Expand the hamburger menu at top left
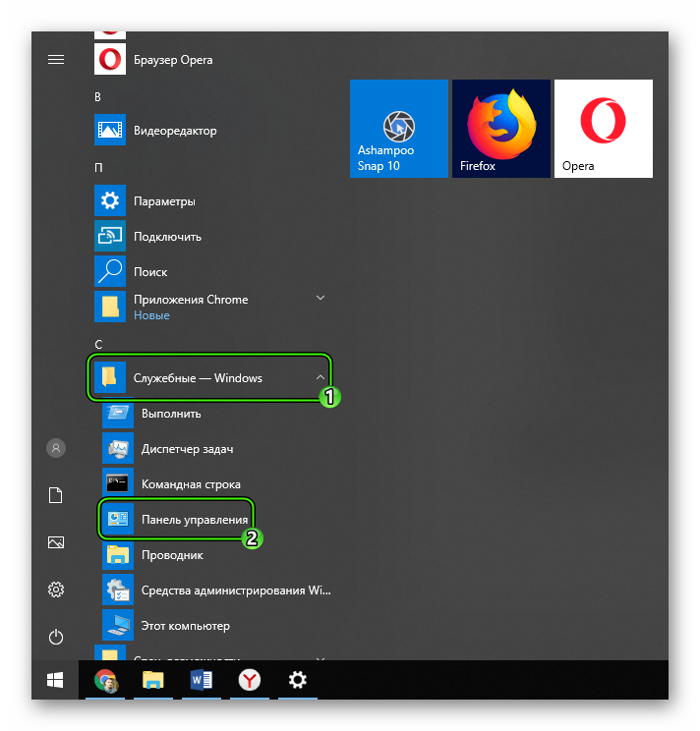Image resolution: width=700 pixels, height=731 pixels. (x=56, y=60)
